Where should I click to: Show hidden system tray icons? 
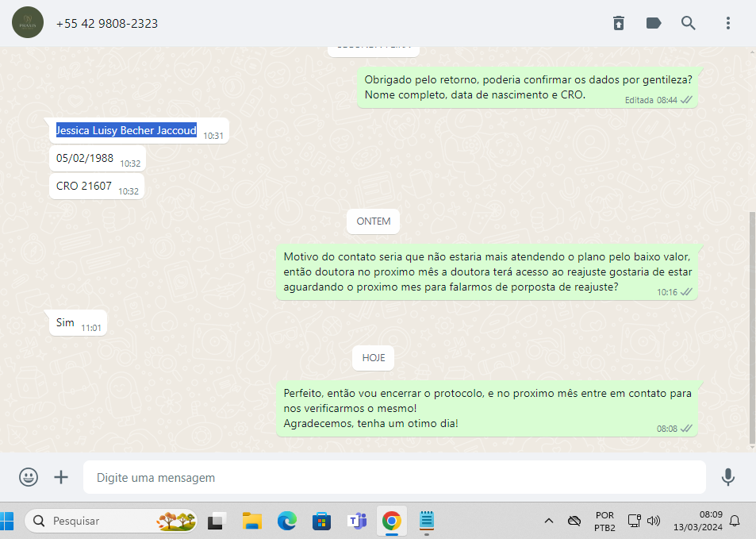point(549,522)
